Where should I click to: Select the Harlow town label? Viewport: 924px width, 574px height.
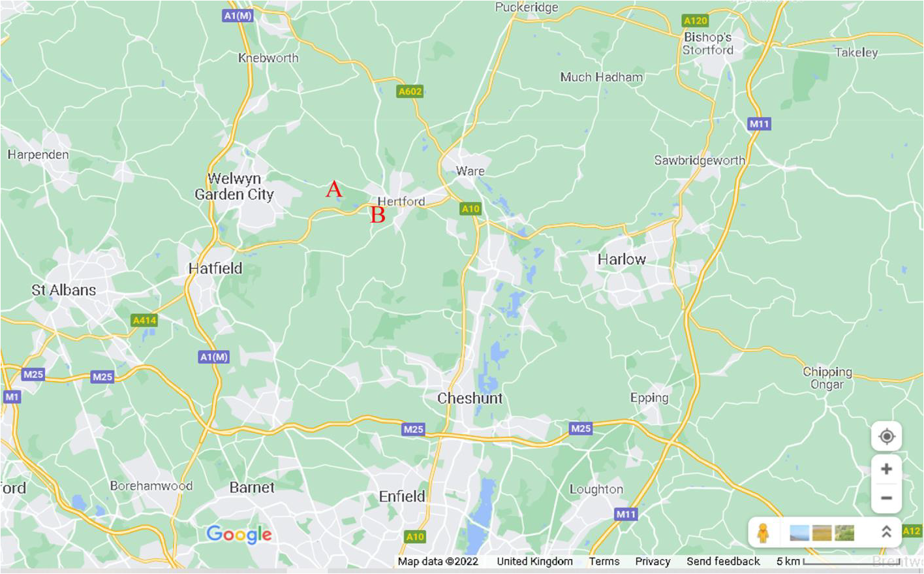(x=622, y=259)
